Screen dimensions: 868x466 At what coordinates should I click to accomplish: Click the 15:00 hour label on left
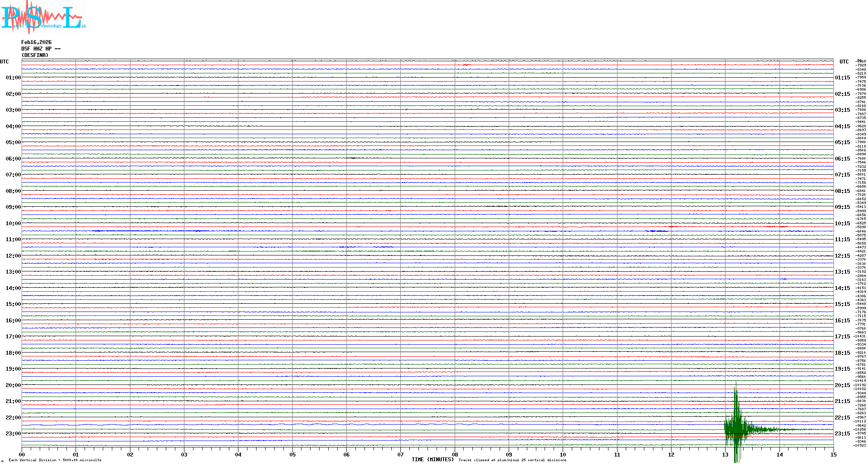tap(13, 304)
